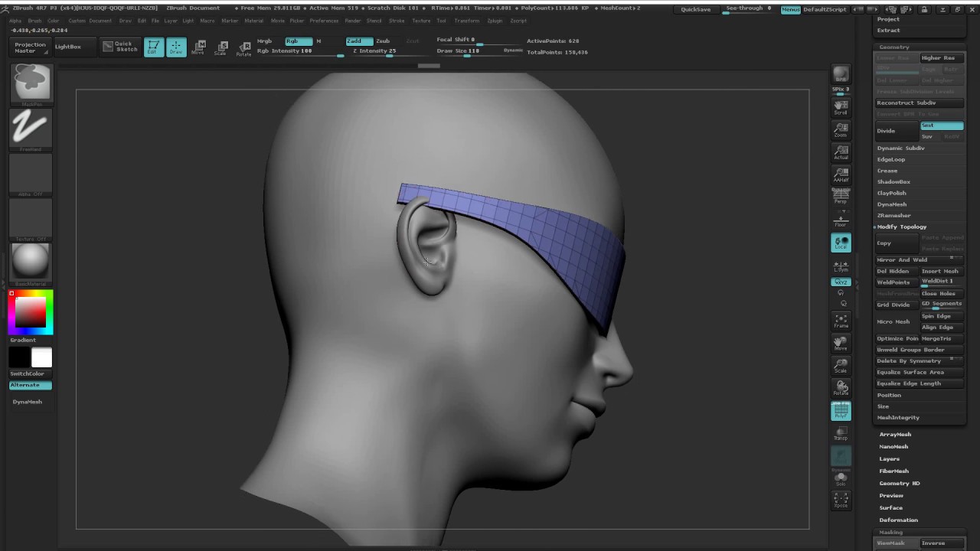Toggle PolyF polyframe display

click(x=841, y=411)
